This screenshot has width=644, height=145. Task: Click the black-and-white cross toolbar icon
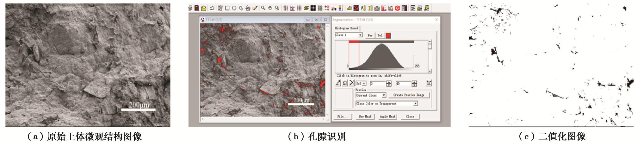tap(313, 8)
